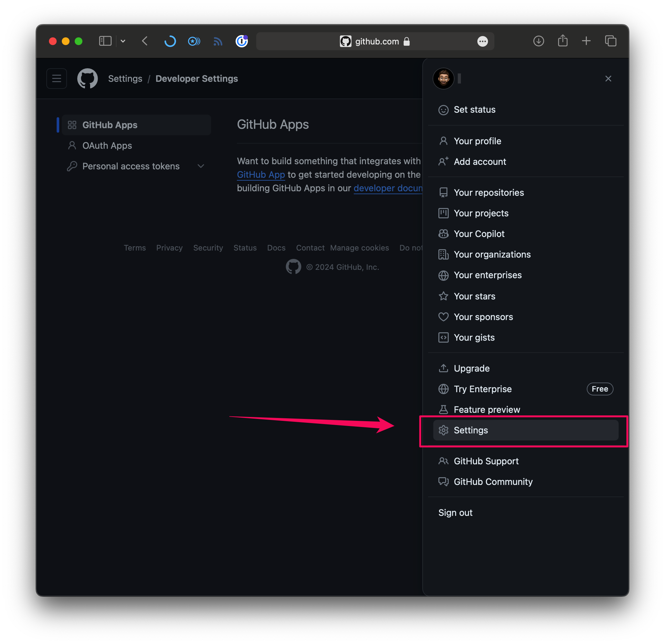Open Settings in the user menu
The width and height of the screenshot is (665, 644).
[x=526, y=430]
